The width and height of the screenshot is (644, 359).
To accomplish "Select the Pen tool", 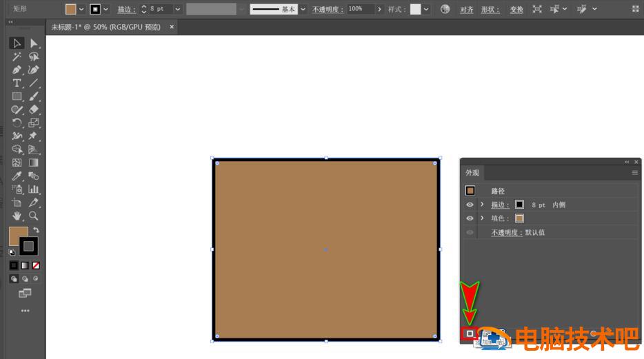I will pos(17,70).
